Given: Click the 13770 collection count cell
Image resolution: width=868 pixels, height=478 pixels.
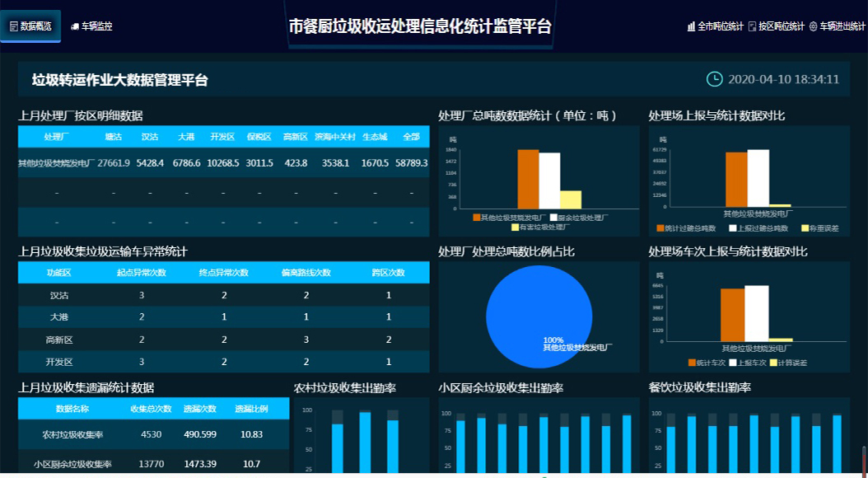Looking at the screenshot, I should point(152,464).
